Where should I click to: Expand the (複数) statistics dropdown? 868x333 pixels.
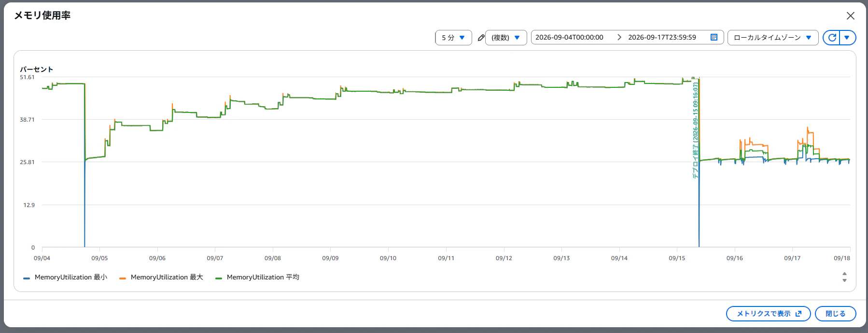(x=505, y=38)
